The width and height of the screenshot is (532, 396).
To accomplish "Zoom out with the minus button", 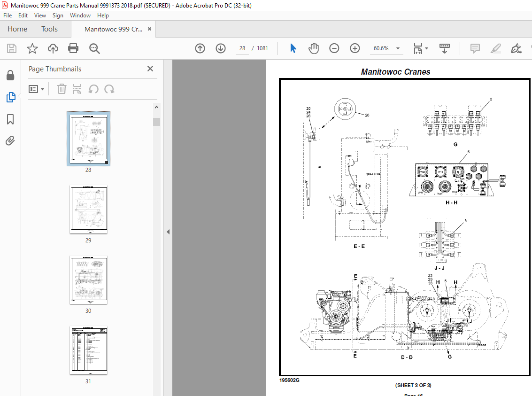I will point(334,48).
